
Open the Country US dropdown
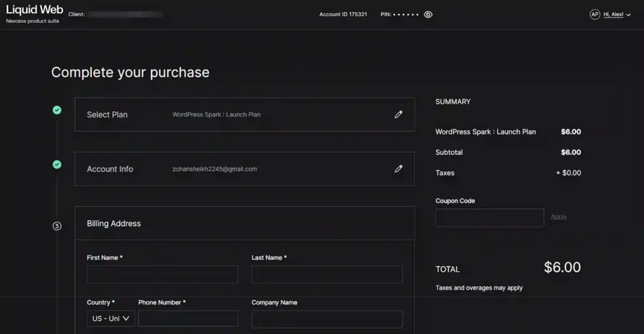pyautogui.click(x=111, y=318)
